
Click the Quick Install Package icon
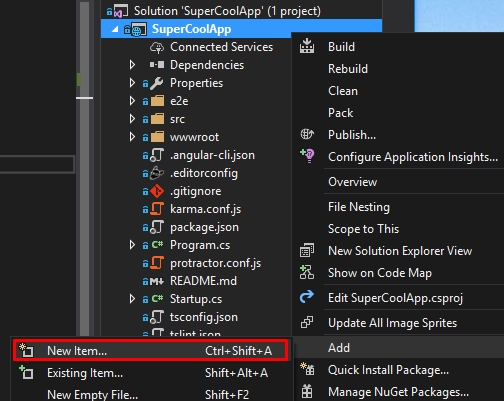307,369
